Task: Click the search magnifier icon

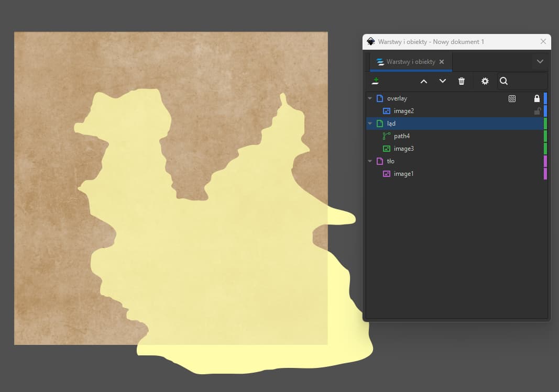Action: [x=503, y=81]
